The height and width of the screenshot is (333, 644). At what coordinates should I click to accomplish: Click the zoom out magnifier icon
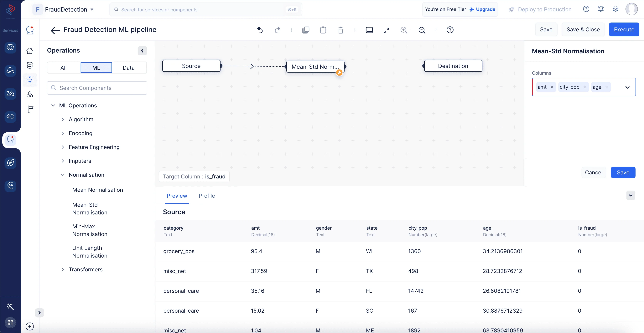(422, 30)
